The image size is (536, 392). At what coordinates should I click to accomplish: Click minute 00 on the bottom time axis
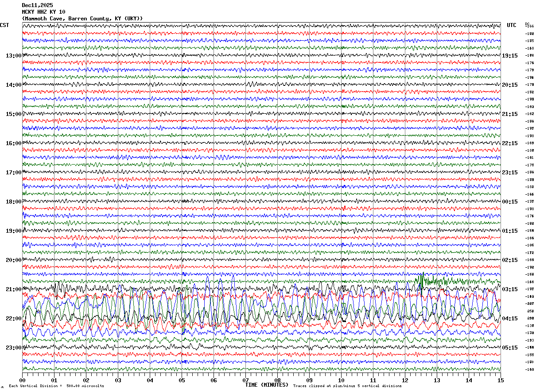click(22, 380)
